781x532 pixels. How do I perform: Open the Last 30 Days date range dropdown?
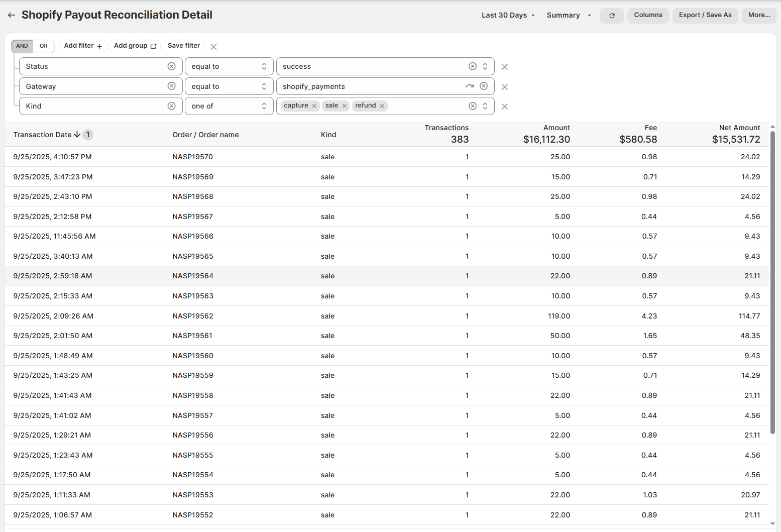(x=508, y=16)
